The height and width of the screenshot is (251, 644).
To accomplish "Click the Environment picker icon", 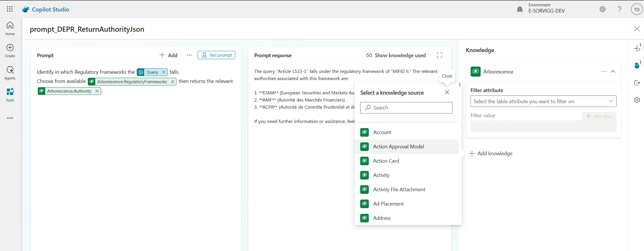I will (520, 9).
